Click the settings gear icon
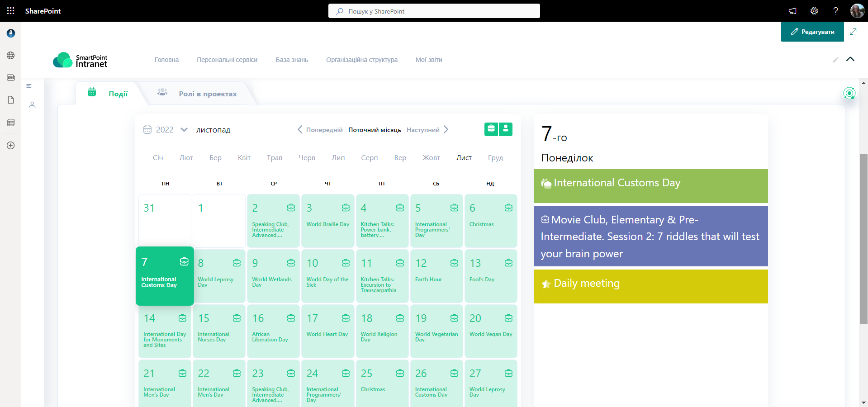The image size is (868, 407). coord(814,11)
